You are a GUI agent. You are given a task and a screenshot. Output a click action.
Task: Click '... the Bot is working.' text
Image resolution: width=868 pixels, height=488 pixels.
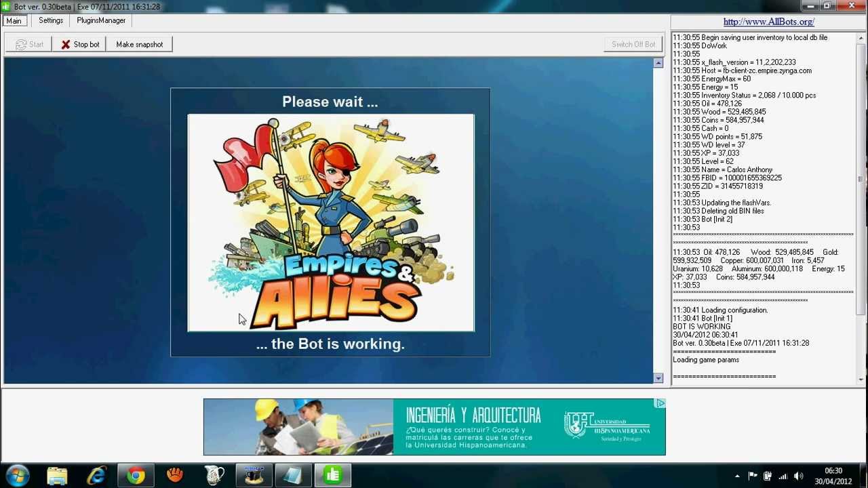coord(330,344)
